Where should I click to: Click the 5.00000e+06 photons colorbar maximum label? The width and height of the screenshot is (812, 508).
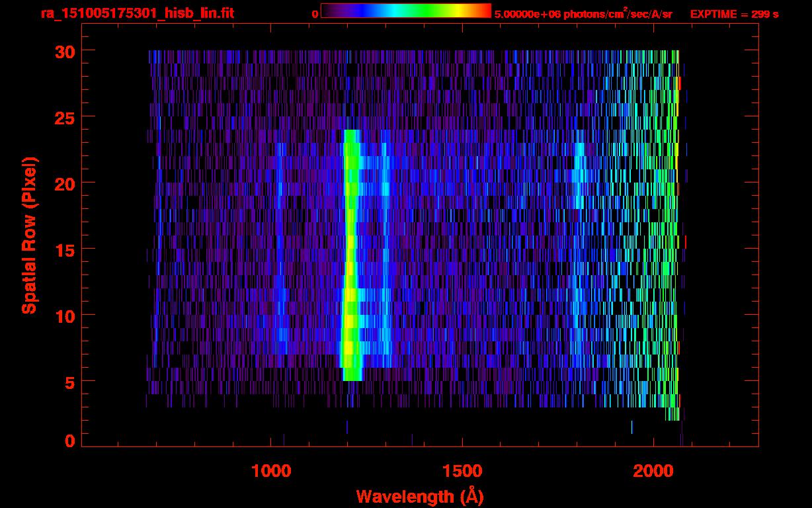(583, 14)
